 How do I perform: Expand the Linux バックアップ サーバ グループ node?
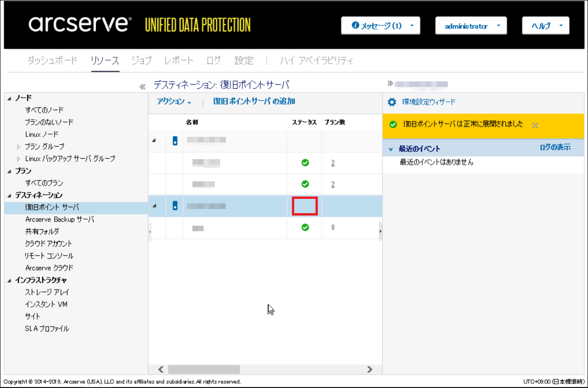point(19,159)
